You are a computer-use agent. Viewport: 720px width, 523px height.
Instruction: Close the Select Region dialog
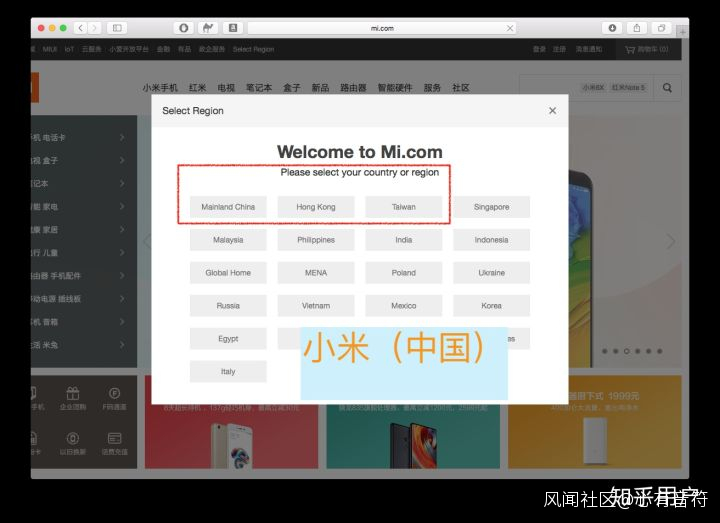click(552, 111)
